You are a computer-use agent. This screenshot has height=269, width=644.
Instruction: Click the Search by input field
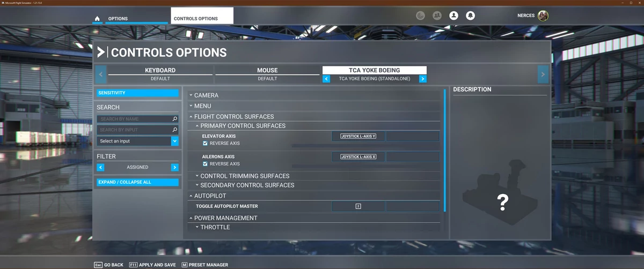pos(137,130)
